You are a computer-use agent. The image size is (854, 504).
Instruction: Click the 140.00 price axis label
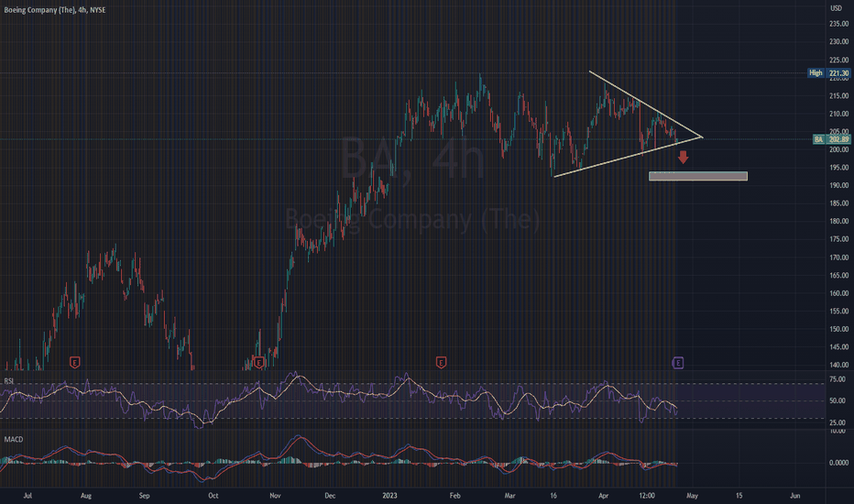pos(838,365)
